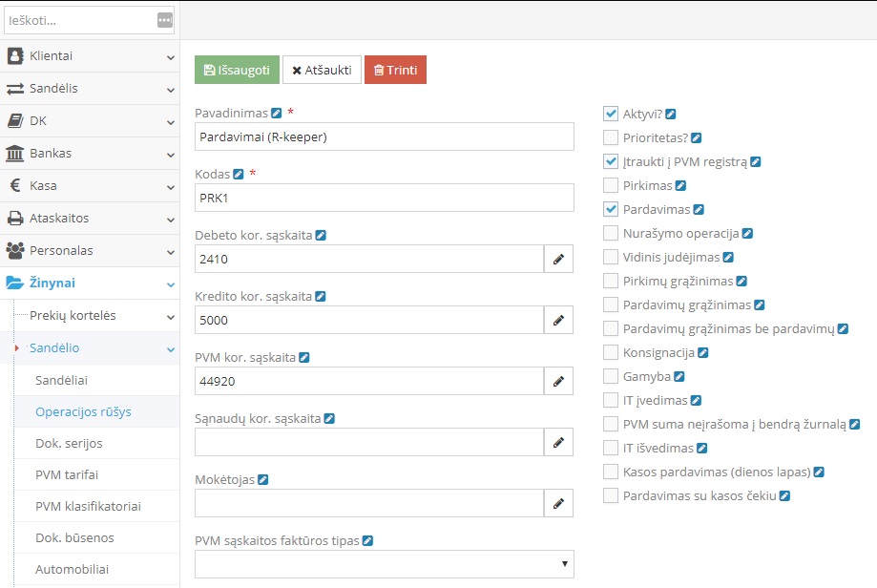Click edit-label icon next to Pavadinimas
This screenshot has height=588, width=877.
click(277, 113)
